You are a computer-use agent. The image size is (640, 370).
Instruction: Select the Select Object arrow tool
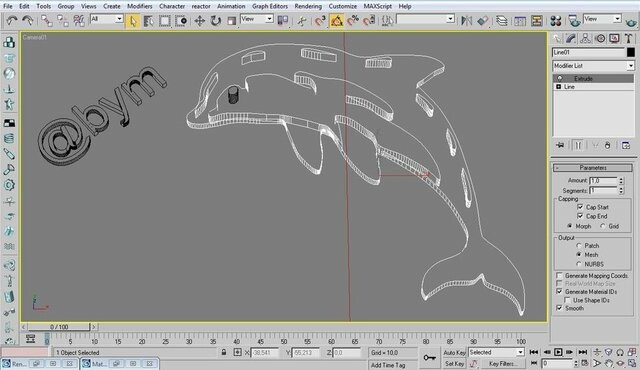point(133,21)
